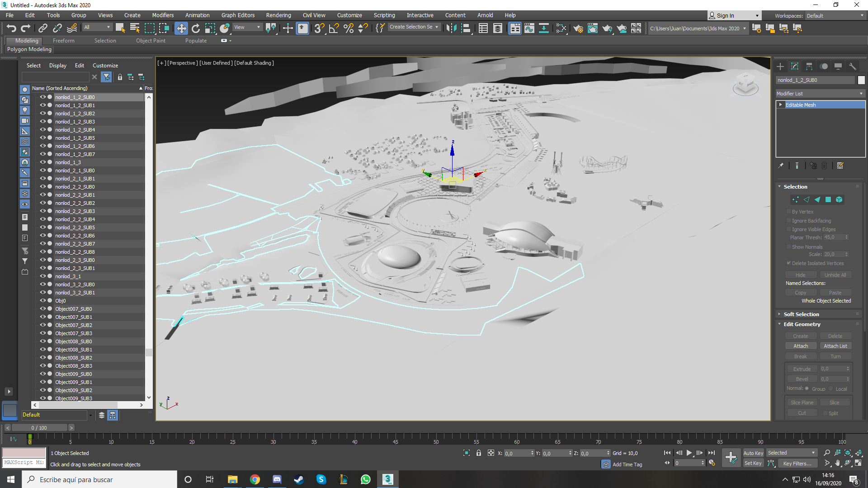Activate the Select and Rotate tool
The height and width of the screenshot is (488, 868).
click(x=196, y=28)
